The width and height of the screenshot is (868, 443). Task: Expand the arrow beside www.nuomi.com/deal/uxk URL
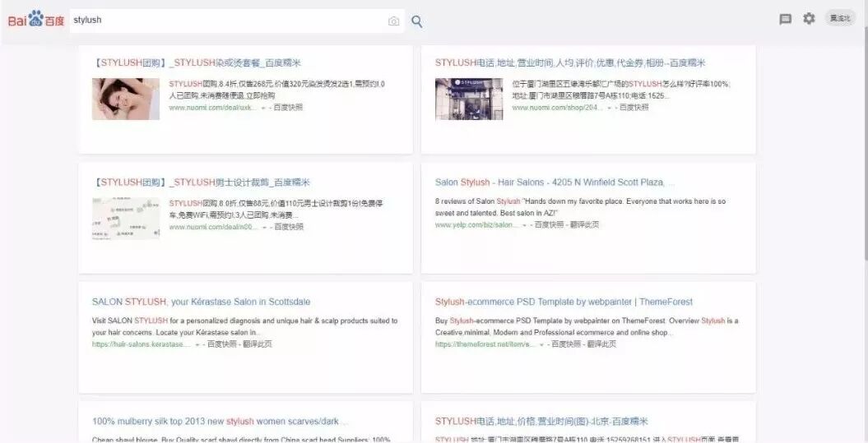(263, 108)
